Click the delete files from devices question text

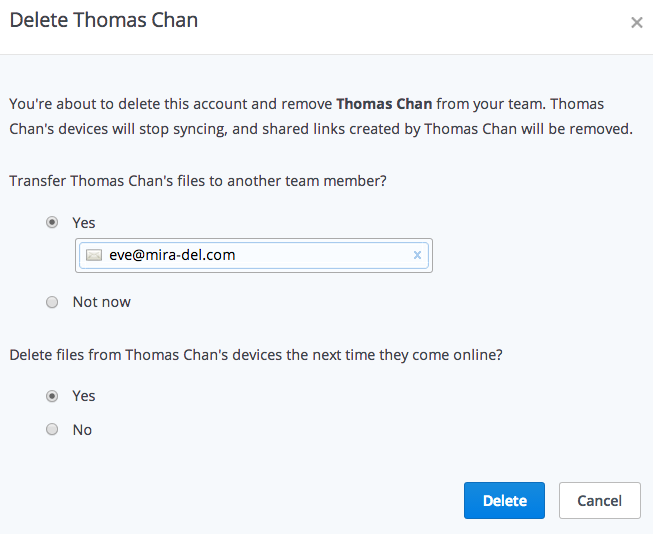(x=256, y=355)
